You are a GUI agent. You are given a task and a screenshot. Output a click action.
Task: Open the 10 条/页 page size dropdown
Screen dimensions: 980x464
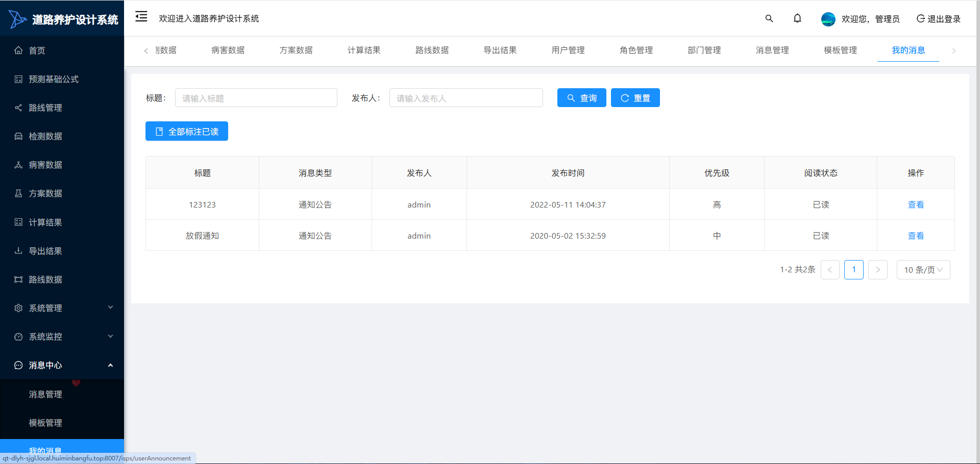(923, 270)
